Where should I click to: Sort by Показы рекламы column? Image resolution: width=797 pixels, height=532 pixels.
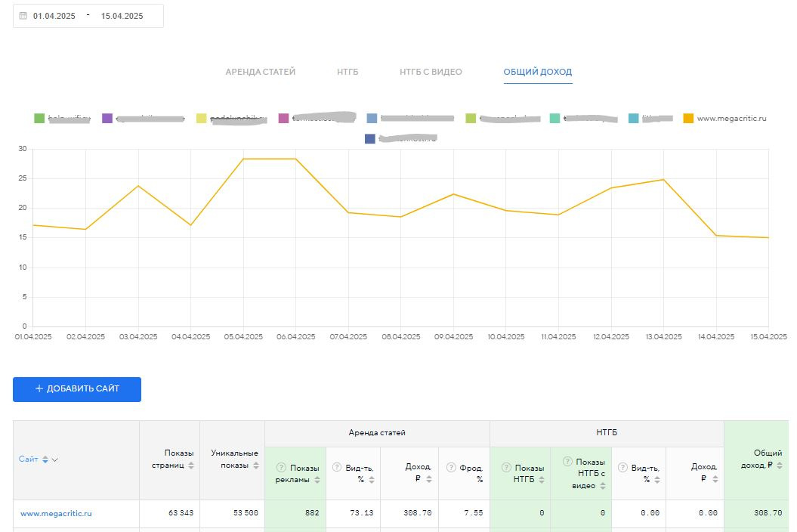tap(317, 480)
